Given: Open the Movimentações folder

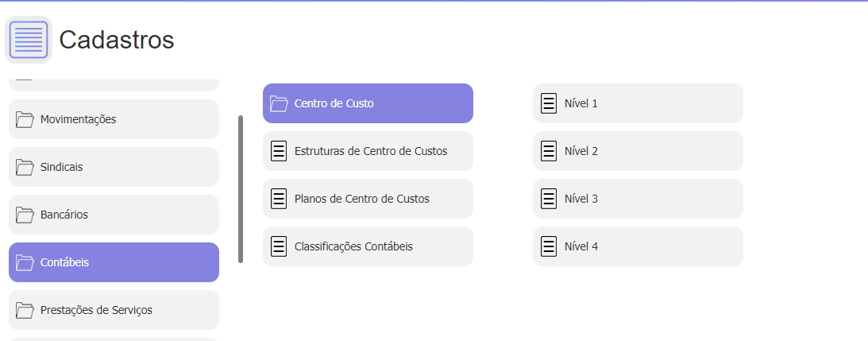Looking at the screenshot, I should [x=114, y=119].
